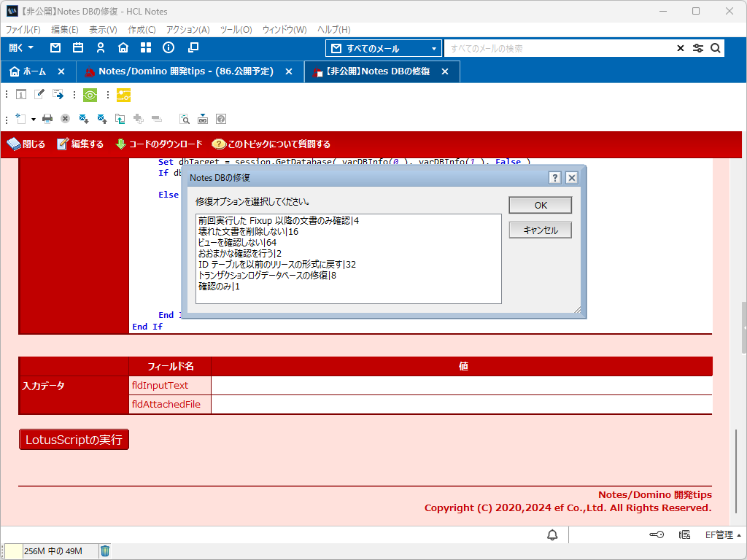Expand the 開く dropdown menu

tap(21, 48)
